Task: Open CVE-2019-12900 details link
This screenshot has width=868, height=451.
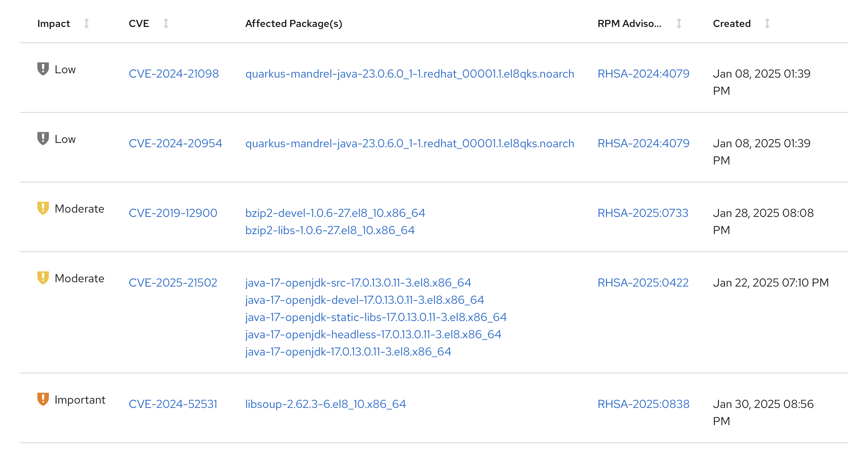Action: 173,213
